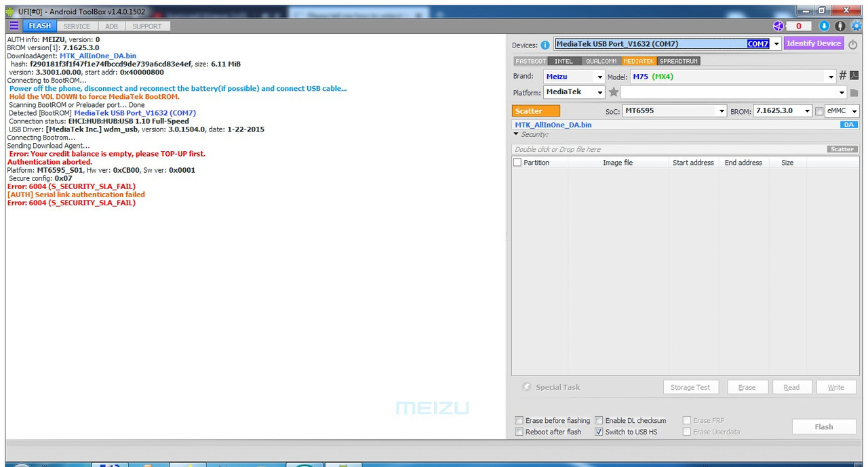The height and width of the screenshot is (467, 868).
Task: Click the blue download update icon
Action: [824, 26]
